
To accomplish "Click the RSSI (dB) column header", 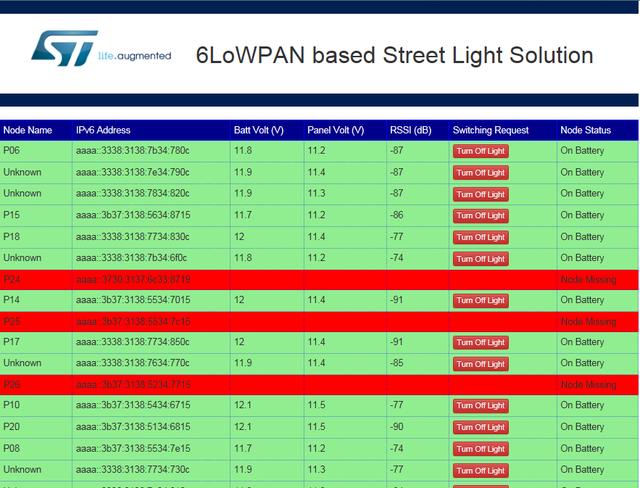I will (410, 130).
